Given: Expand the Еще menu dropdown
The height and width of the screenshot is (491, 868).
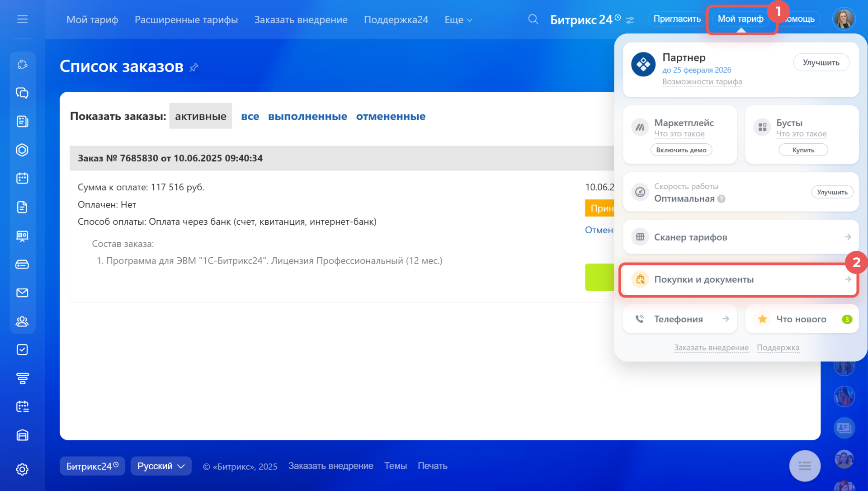Looking at the screenshot, I should tap(458, 20).
